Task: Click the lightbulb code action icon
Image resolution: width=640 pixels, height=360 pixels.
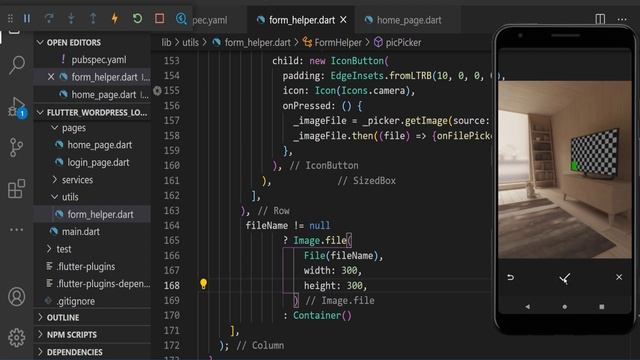Action: (203, 284)
